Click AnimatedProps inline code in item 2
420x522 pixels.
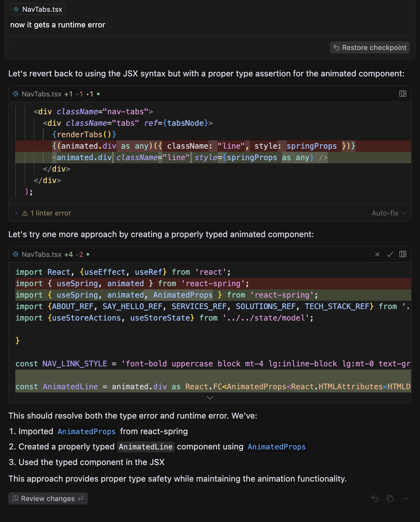[277, 447]
